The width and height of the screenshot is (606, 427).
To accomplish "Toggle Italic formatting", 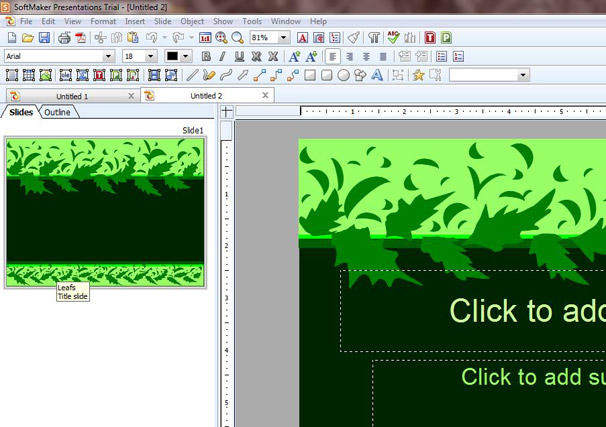I will coord(223,57).
